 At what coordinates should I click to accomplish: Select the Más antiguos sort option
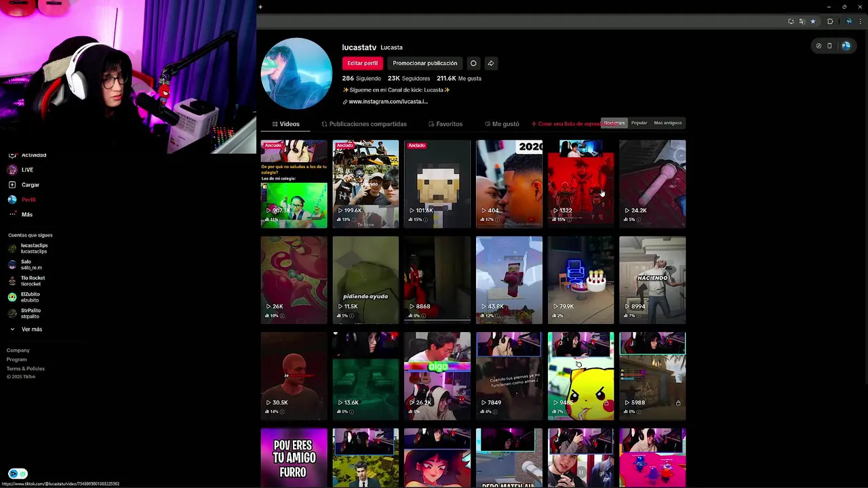[x=668, y=123]
